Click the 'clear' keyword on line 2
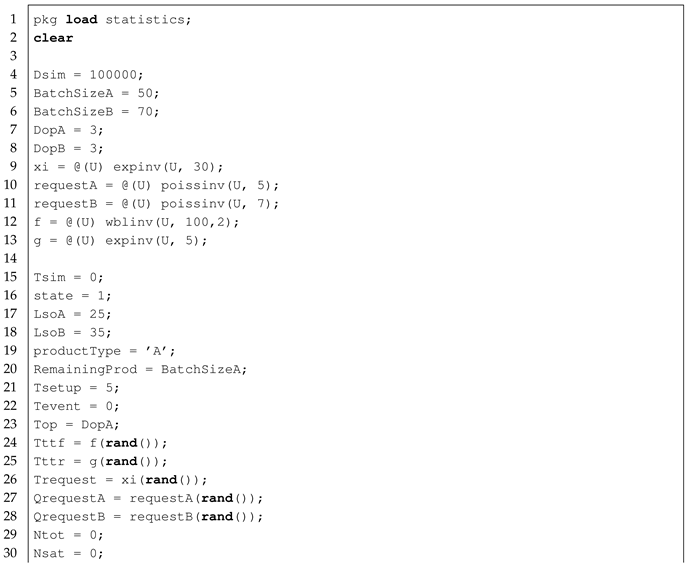The width and height of the screenshot is (690, 565). pyautogui.click(x=53, y=38)
